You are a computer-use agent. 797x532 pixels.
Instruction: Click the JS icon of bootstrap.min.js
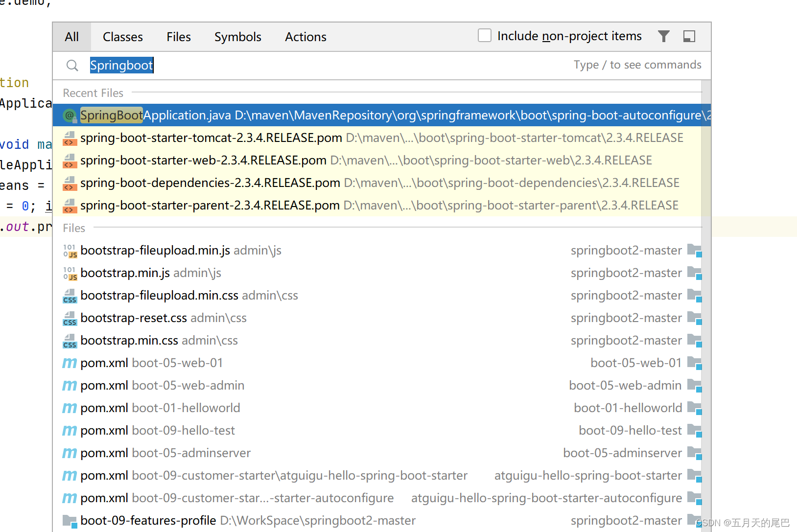[70, 273]
